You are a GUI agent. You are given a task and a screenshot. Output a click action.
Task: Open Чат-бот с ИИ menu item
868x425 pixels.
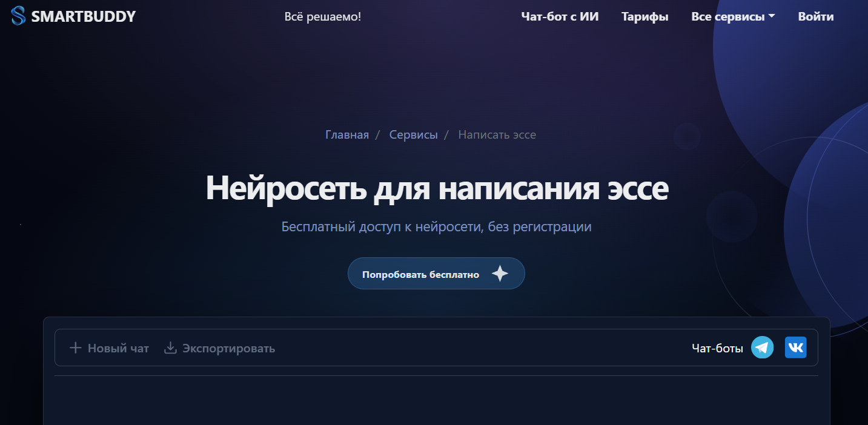coord(560,17)
